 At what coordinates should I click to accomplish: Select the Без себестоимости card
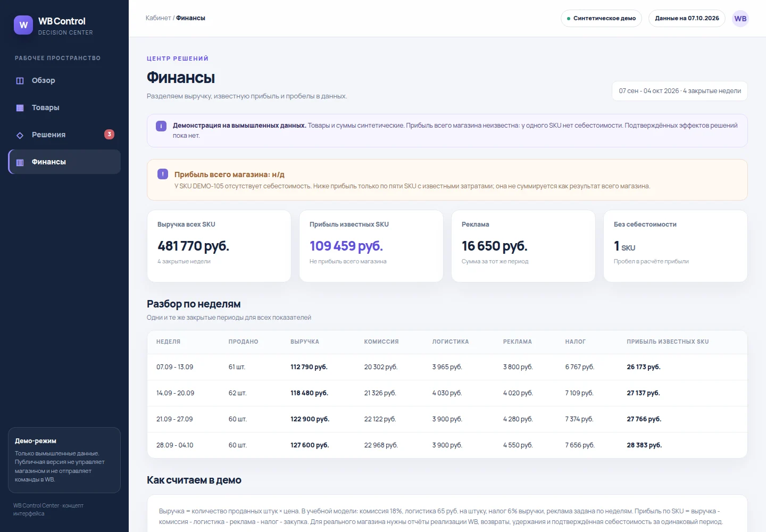coord(676,246)
